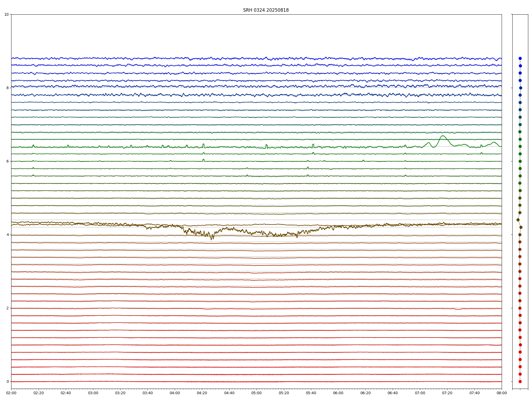Click the 08:00 time axis label
Image resolution: width=532 pixels, height=399 pixels.
[x=502, y=393]
